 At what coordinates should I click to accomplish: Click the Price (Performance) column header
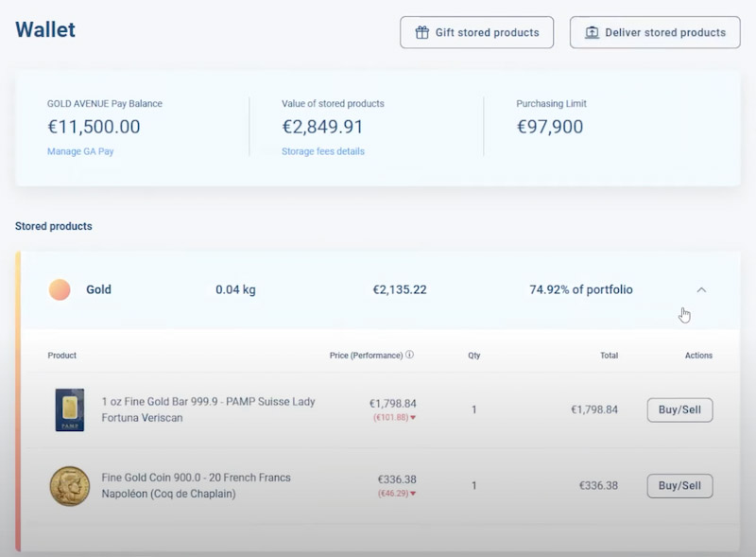[x=366, y=356]
